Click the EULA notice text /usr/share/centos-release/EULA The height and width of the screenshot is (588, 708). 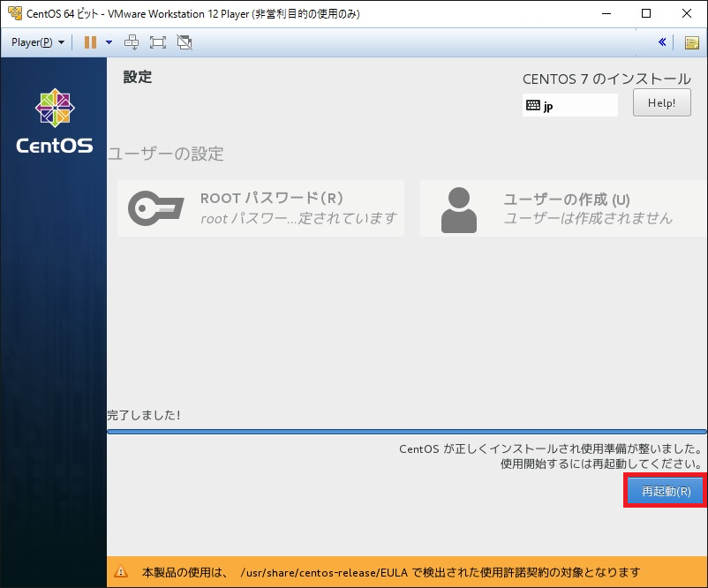[324, 573]
